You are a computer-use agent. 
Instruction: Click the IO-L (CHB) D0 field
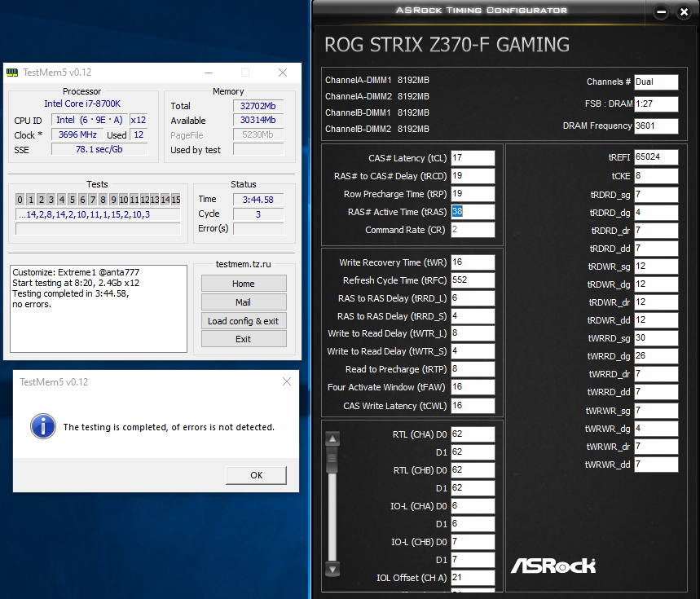tap(473, 542)
